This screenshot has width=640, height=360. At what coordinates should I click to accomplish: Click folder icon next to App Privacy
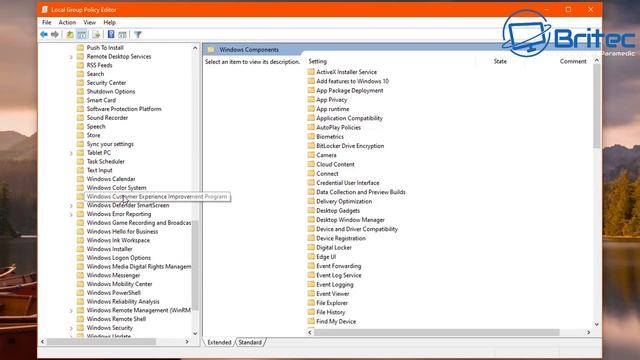311,99
